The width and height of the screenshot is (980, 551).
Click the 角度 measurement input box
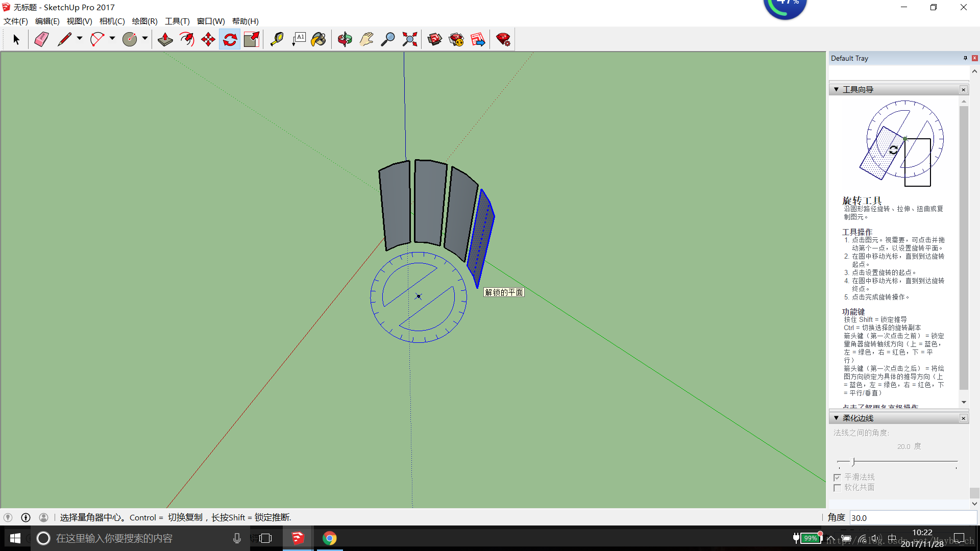[x=913, y=517]
